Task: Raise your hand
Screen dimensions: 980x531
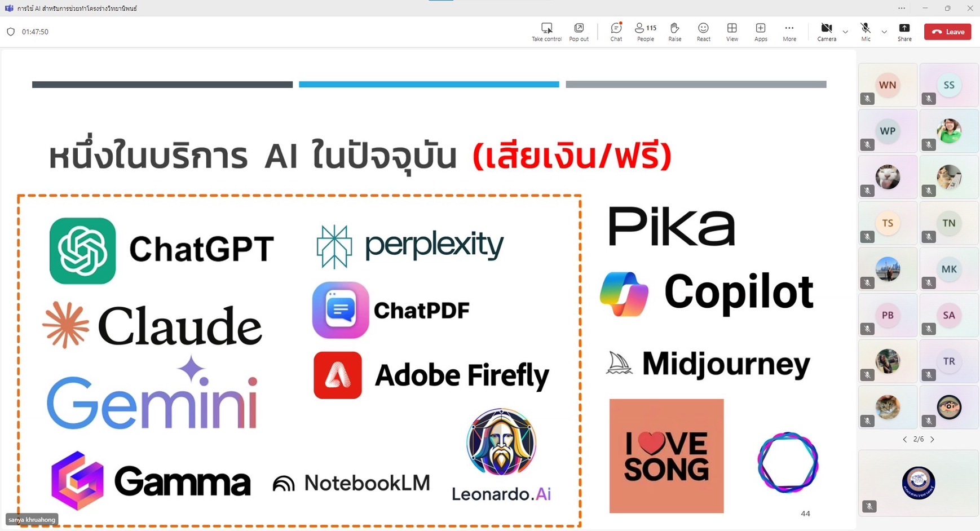Action: pos(674,32)
